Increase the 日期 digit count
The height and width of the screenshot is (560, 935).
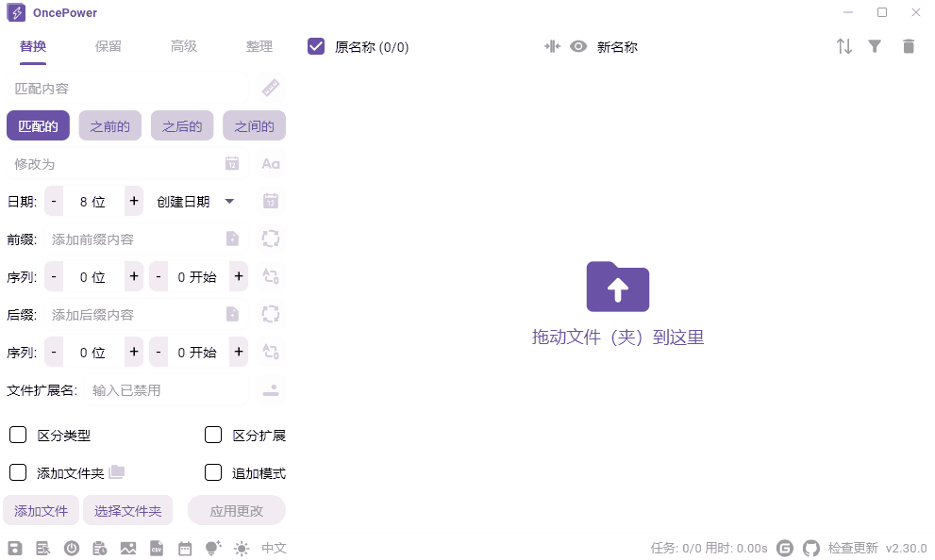134,202
